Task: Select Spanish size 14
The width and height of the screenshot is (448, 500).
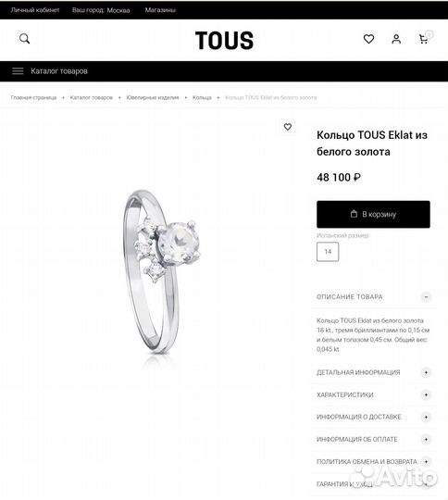Action: click(x=328, y=252)
